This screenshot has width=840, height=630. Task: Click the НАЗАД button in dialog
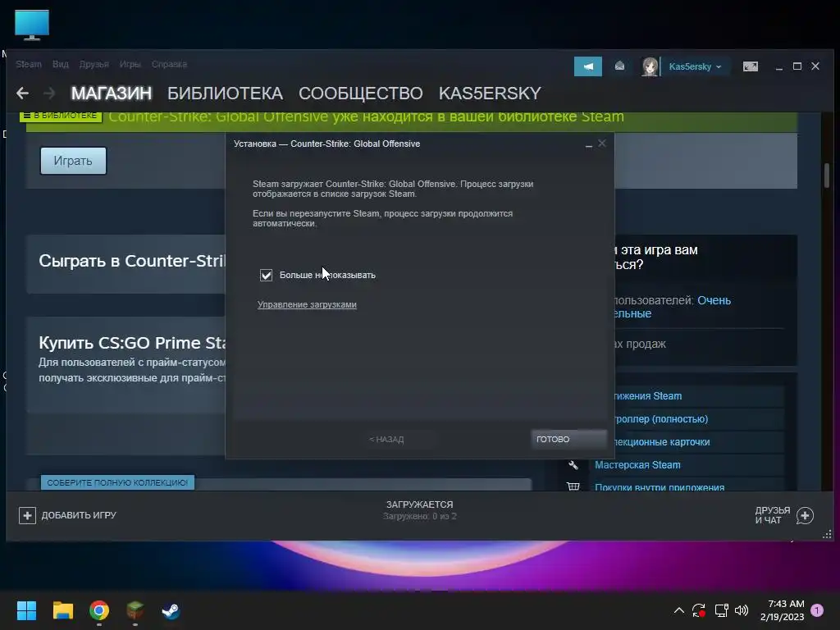387,440
